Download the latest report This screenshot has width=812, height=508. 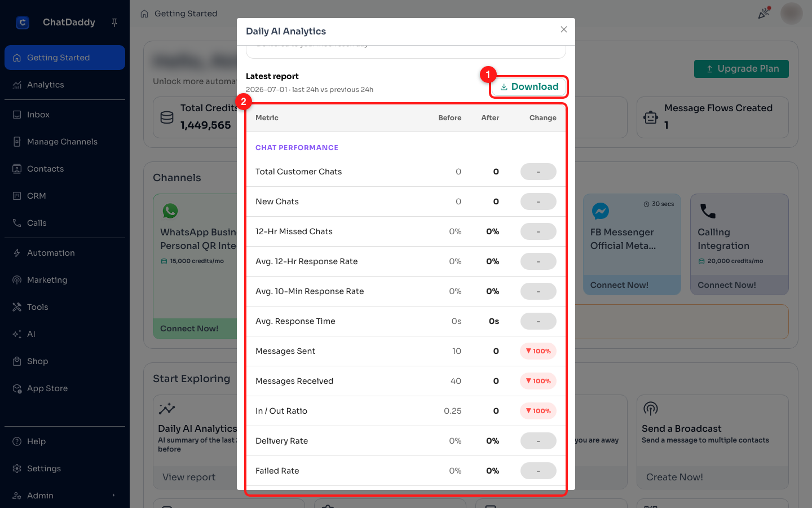pyautogui.click(x=529, y=87)
